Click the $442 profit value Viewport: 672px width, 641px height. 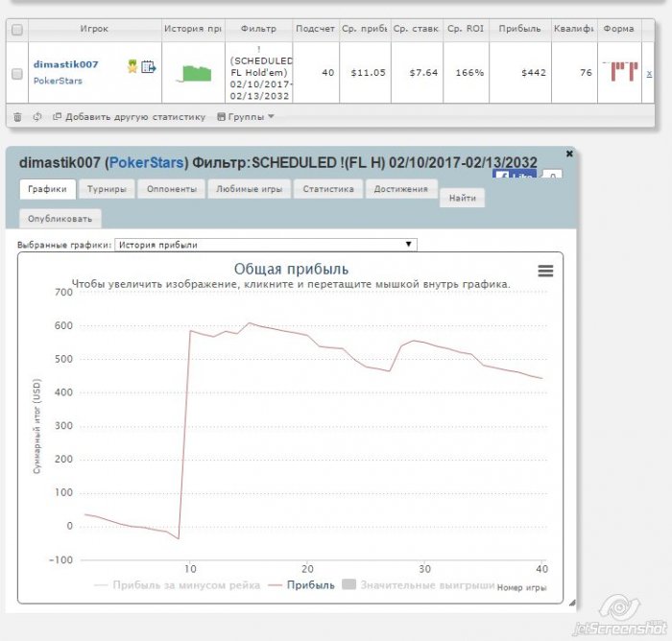534,73
